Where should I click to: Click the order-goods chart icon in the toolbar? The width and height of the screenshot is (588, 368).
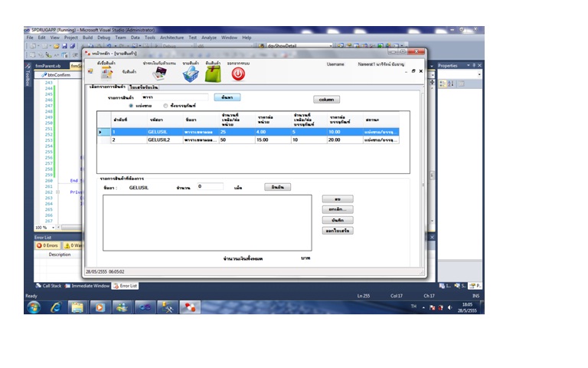pos(106,73)
